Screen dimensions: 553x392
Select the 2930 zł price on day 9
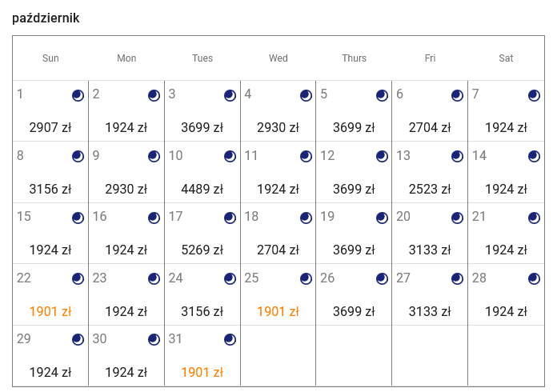tap(126, 190)
